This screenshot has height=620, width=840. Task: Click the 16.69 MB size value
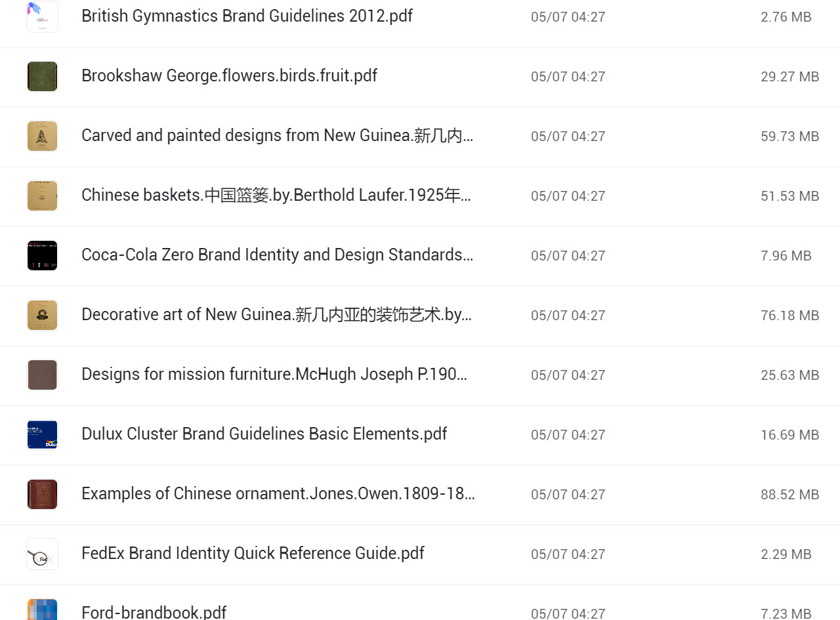790,435
